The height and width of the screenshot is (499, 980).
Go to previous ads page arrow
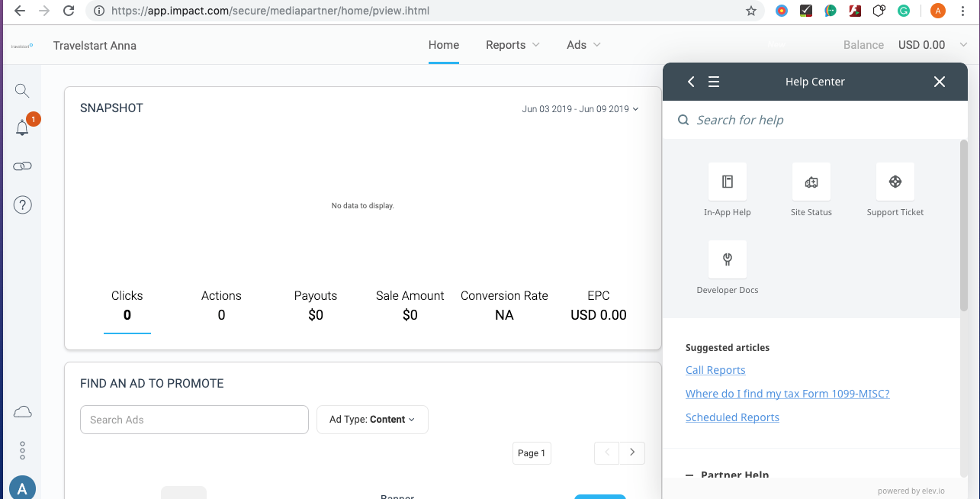(x=607, y=452)
